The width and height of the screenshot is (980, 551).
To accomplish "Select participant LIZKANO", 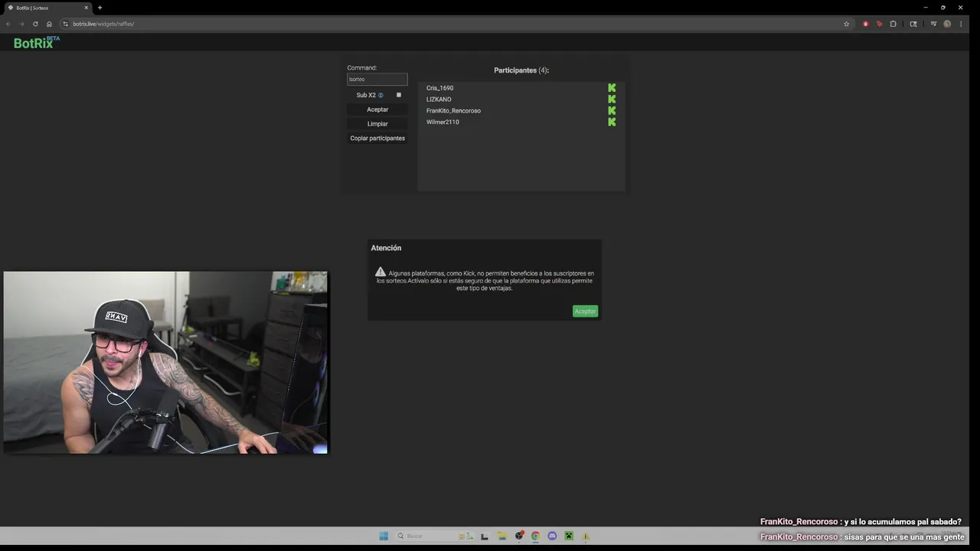I will [439, 99].
